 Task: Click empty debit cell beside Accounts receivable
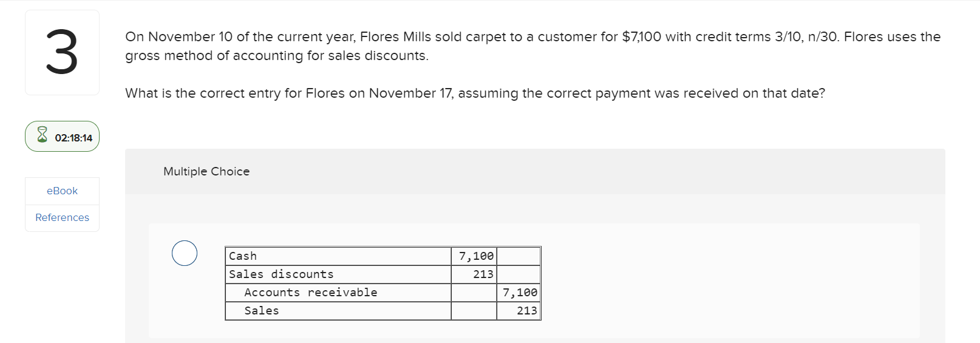tap(474, 293)
